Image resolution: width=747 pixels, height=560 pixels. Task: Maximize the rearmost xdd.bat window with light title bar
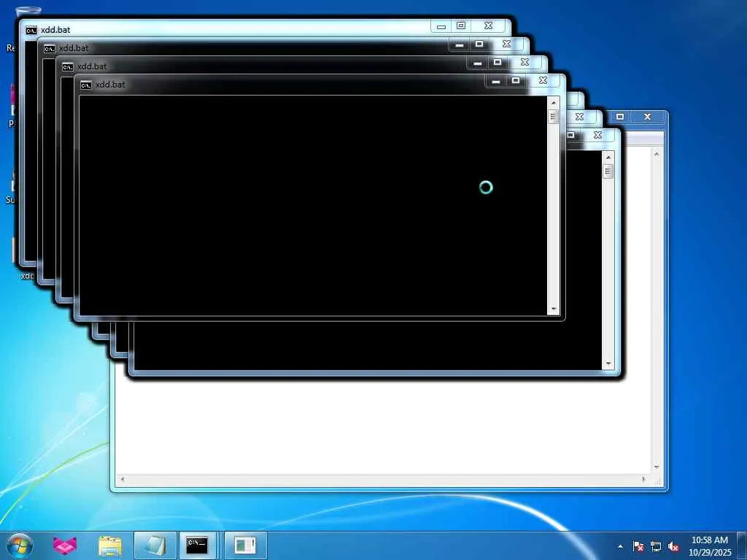tap(461, 26)
